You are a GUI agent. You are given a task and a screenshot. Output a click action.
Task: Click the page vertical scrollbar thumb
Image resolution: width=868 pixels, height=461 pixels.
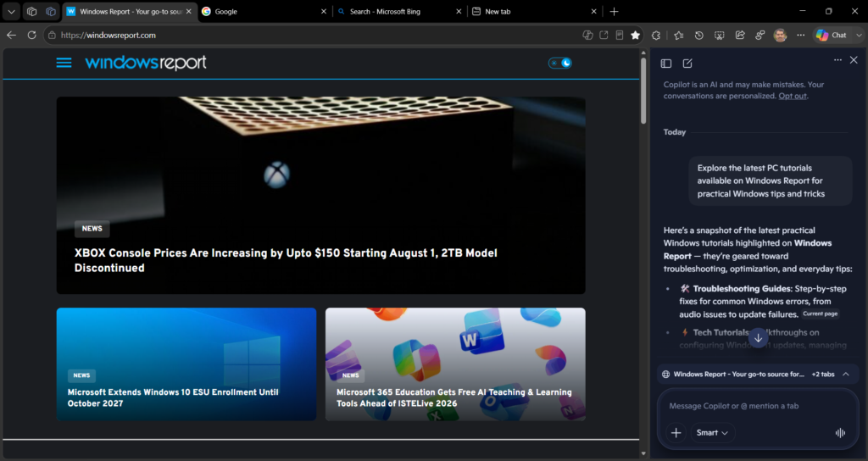[x=643, y=90]
